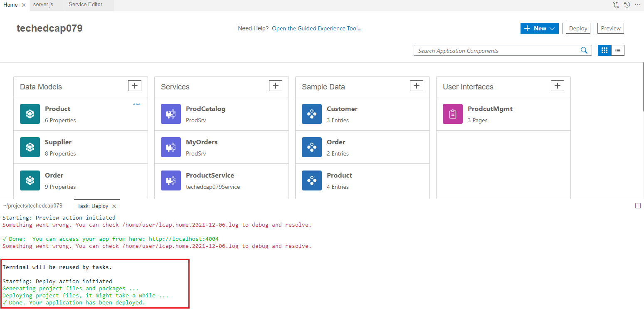Click the search magnifier icon
The height and width of the screenshot is (309, 644).
pyautogui.click(x=584, y=51)
